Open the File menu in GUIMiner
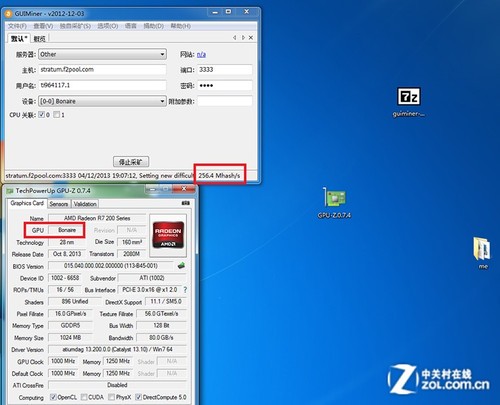 point(17,26)
